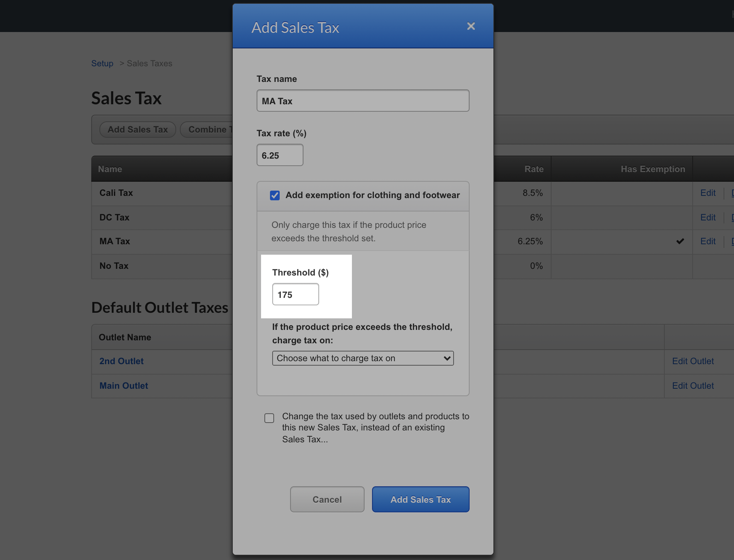
Task: Click Edit link for MA Tax
Action: pyautogui.click(x=708, y=241)
